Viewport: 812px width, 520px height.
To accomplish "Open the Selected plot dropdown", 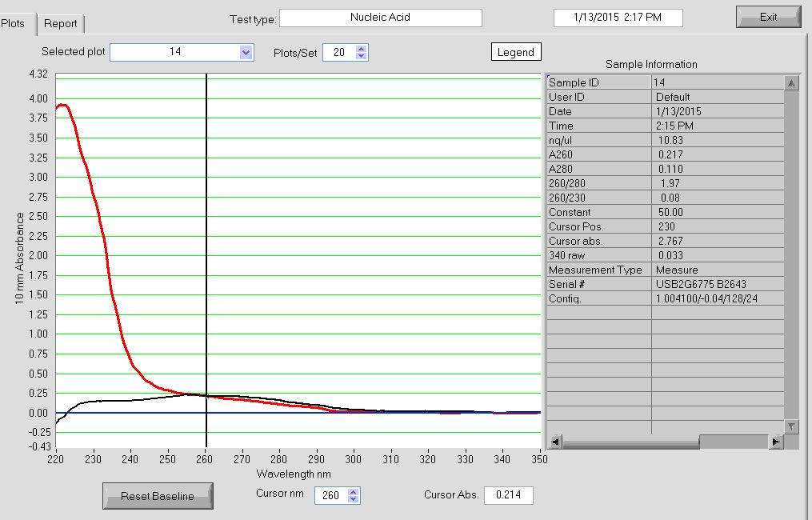I will (246, 53).
